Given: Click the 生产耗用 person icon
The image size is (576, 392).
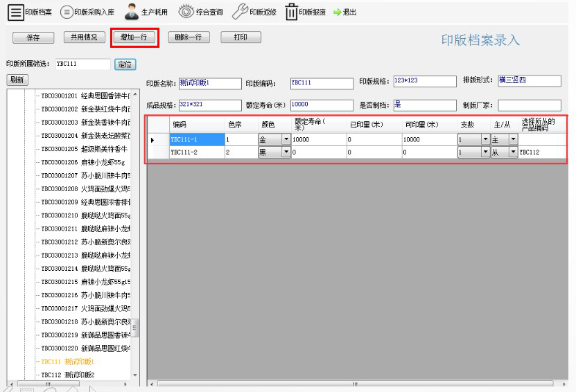Looking at the screenshot, I should (131, 12).
